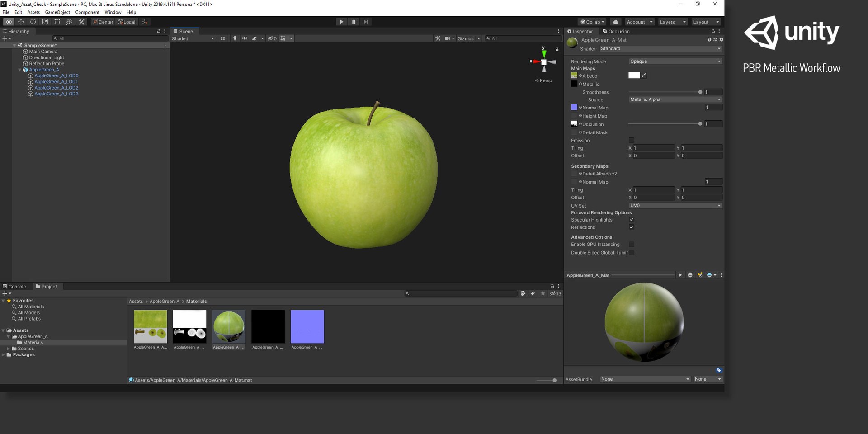Select the Scale tool

click(45, 22)
